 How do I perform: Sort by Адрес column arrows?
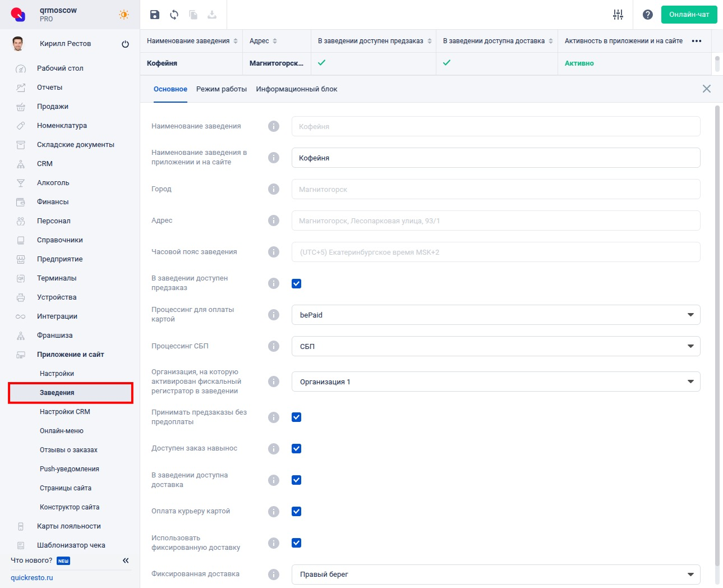point(275,41)
